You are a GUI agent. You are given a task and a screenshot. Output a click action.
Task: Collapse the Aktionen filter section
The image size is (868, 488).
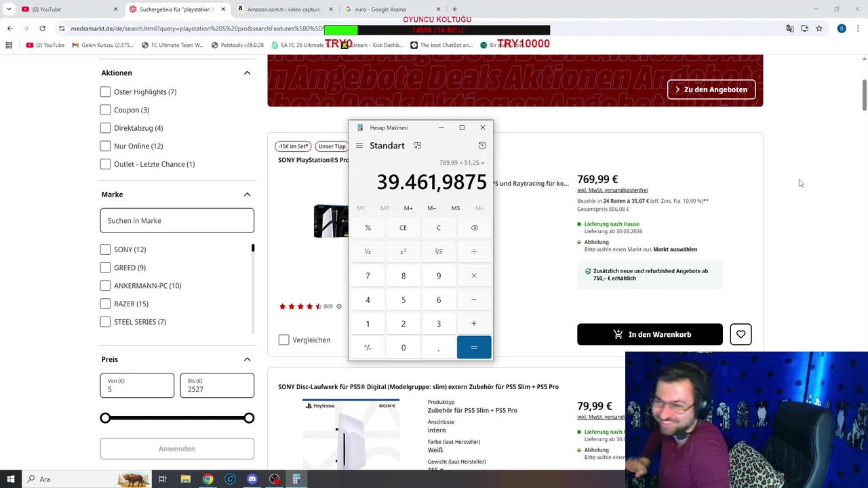247,73
